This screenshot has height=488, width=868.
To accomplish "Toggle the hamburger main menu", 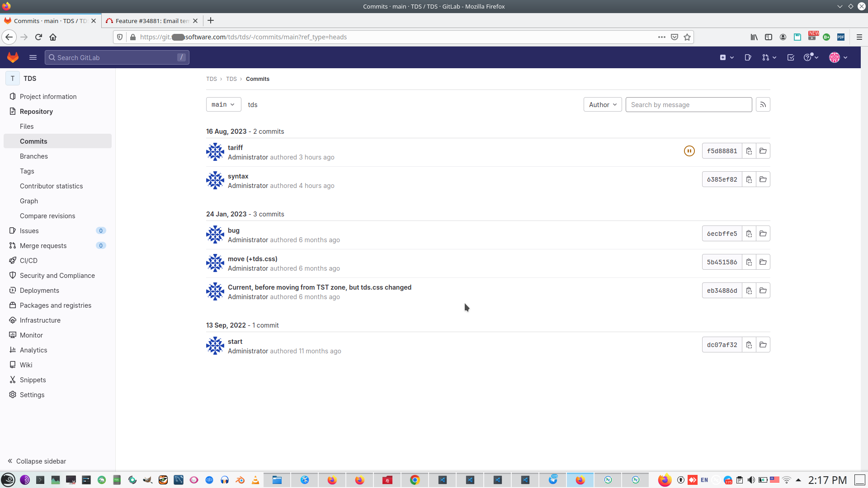I will (33, 57).
